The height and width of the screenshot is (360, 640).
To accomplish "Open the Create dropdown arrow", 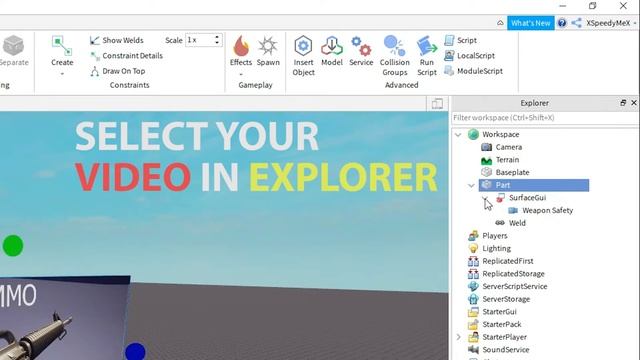I will pos(62,74).
